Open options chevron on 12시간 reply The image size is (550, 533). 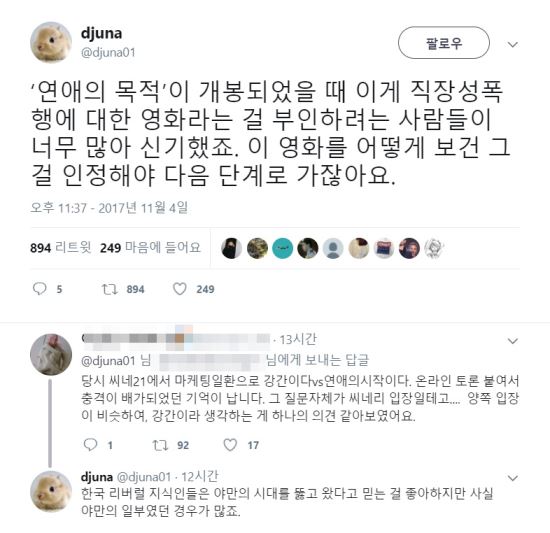click(513, 478)
